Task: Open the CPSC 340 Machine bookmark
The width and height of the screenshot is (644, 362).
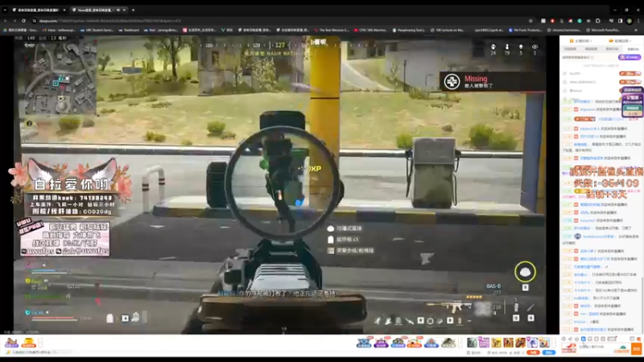Action: [370, 31]
